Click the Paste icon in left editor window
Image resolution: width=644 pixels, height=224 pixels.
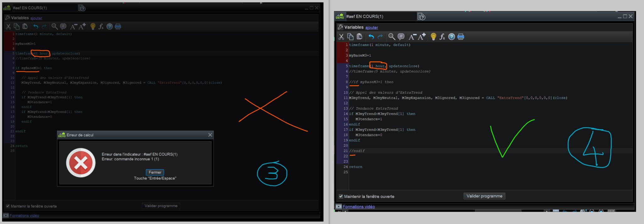tap(25, 26)
